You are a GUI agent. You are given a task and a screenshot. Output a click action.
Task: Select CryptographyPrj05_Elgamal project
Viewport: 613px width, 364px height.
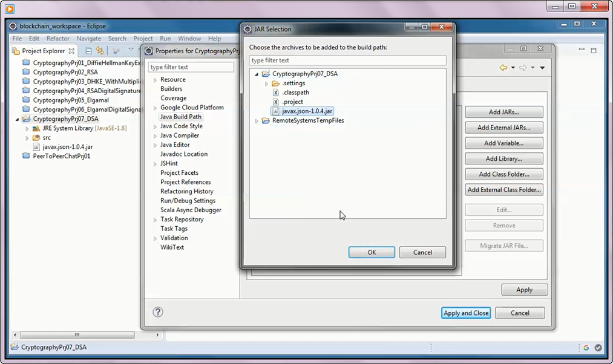[71, 100]
